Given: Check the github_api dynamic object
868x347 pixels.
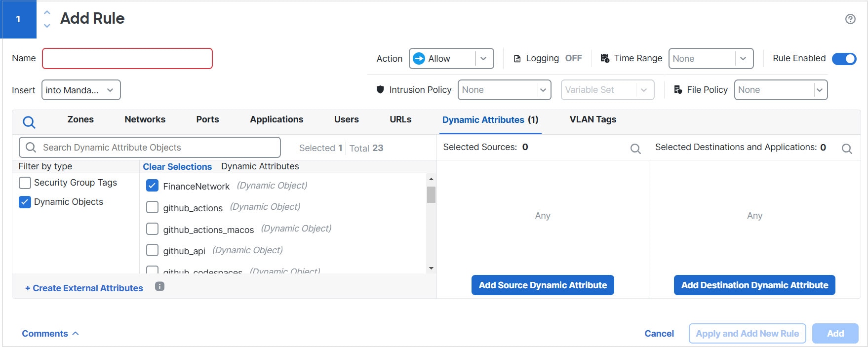Looking at the screenshot, I should tap(152, 250).
